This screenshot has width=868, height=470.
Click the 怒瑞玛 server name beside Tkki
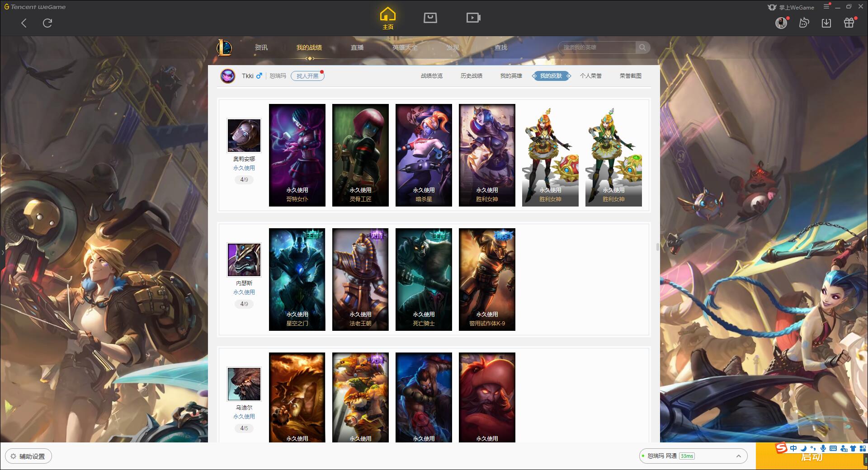278,76
